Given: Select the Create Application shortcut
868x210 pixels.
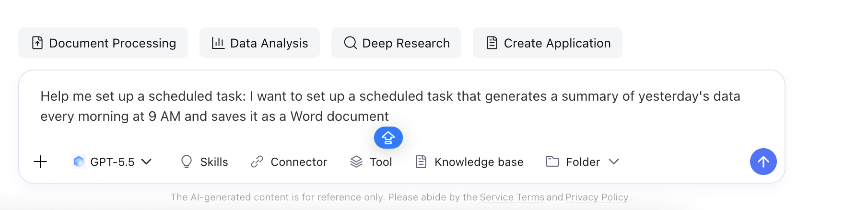Looking at the screenshot, I should tap(548, 43).
